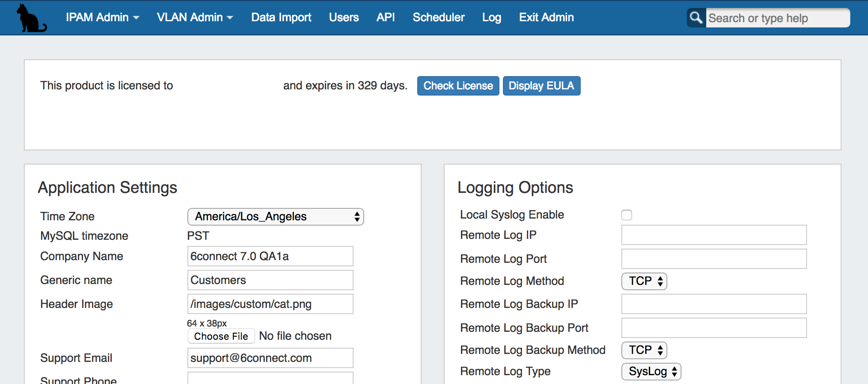Click the search magnifier icon
Viewport: 868px width, 384px height.
coord(696,18)
